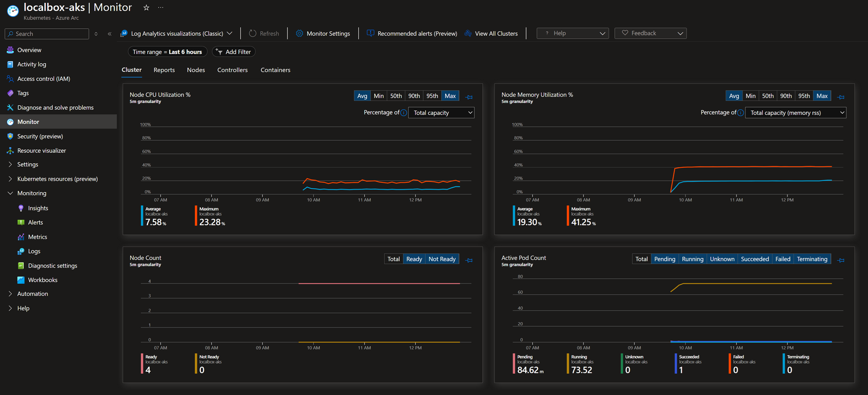Open the more options ellipsis in title
Viewport: 868px width, 395px height.
click(161, 7)
